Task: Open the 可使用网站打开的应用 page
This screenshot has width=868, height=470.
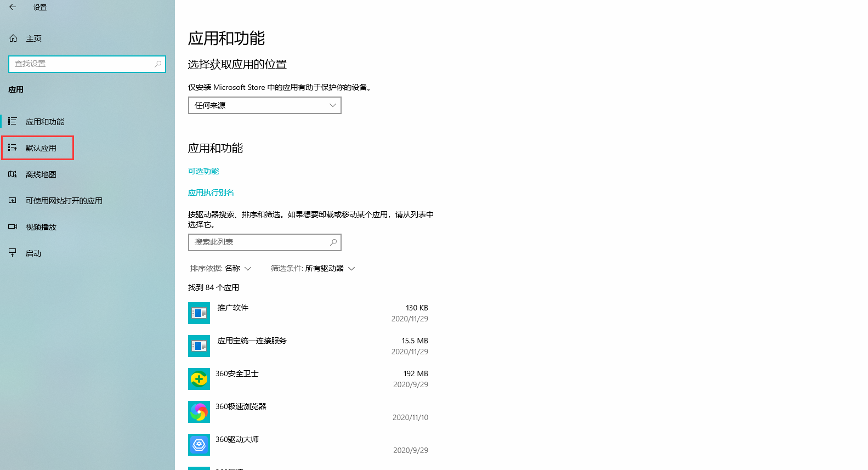Action: (x=64, y=201)
